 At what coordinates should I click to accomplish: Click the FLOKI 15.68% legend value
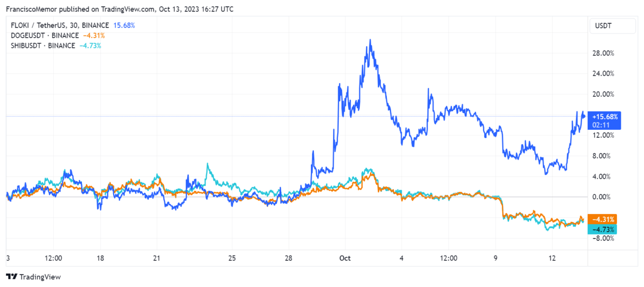(x=125, y=25)
